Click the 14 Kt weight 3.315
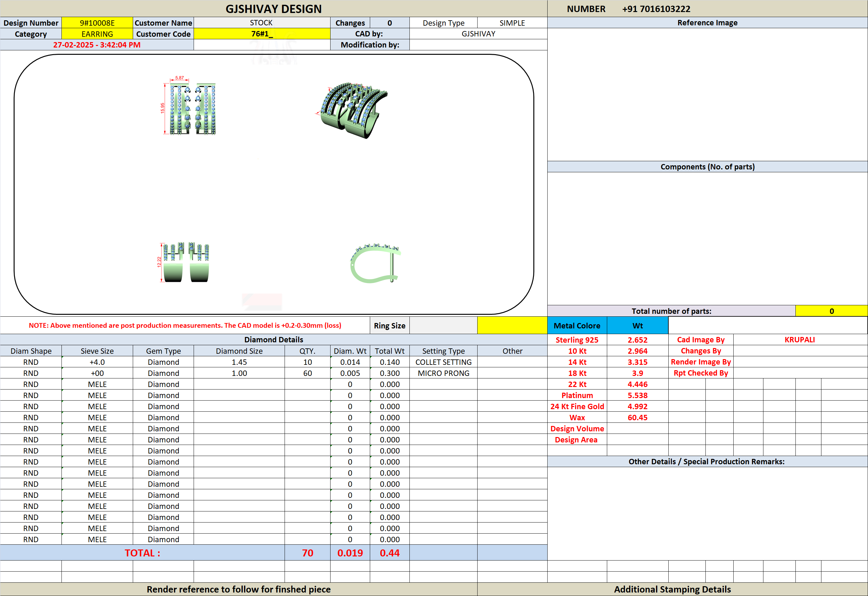Image resolution: width=868 pixels, height=596 pixels. 638,362
